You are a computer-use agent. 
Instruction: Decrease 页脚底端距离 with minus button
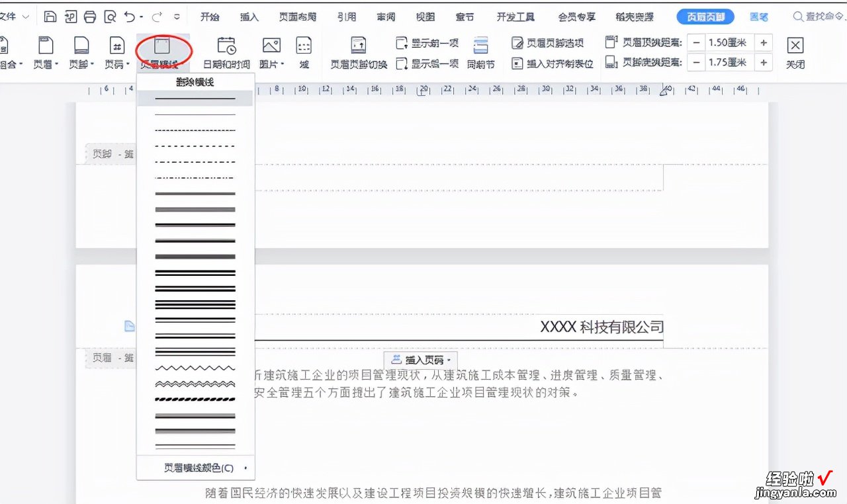(x=696, y=63)
